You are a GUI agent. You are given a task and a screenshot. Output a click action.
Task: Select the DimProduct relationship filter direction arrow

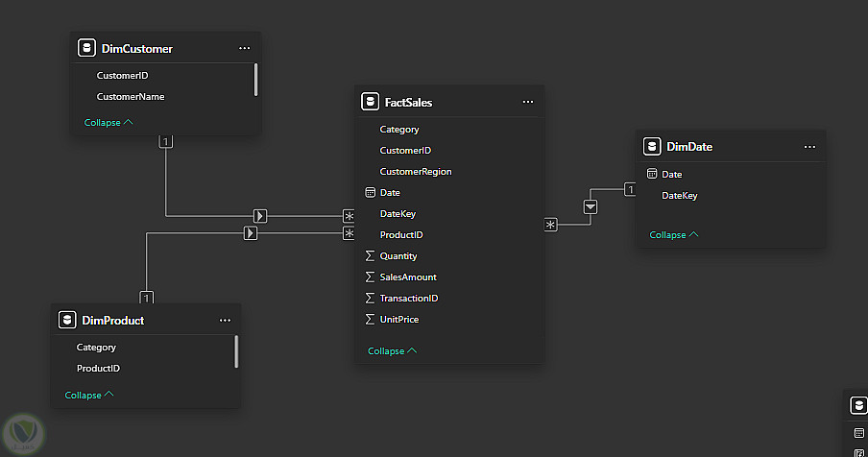(251, 233)
